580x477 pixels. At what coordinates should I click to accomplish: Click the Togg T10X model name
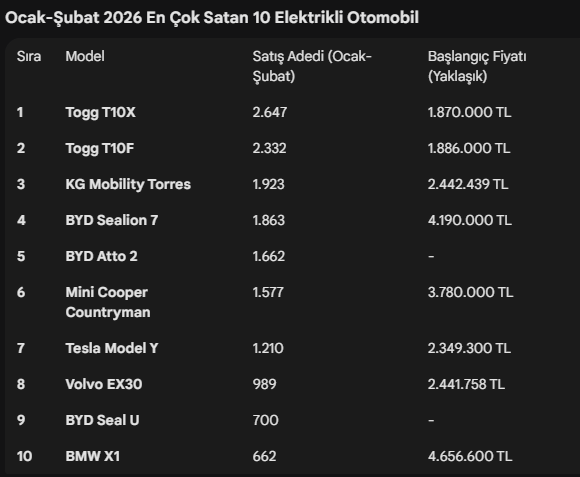[x=101, y=112]
